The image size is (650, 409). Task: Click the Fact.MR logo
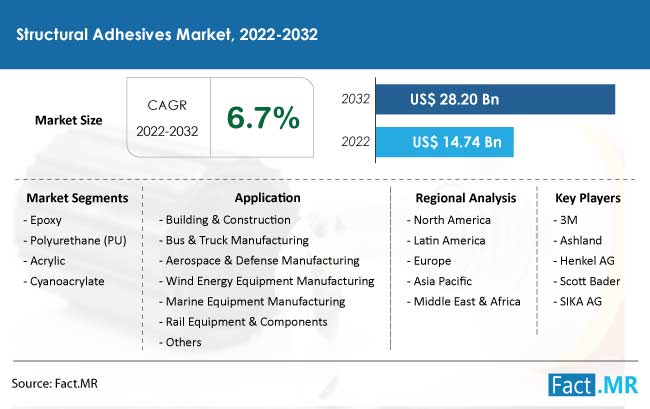[x=593, y=385]
